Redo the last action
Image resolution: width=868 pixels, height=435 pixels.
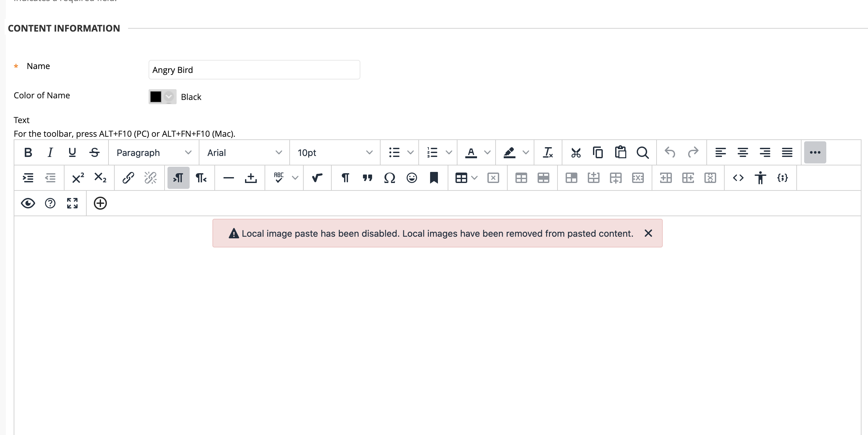click(693, 152)
